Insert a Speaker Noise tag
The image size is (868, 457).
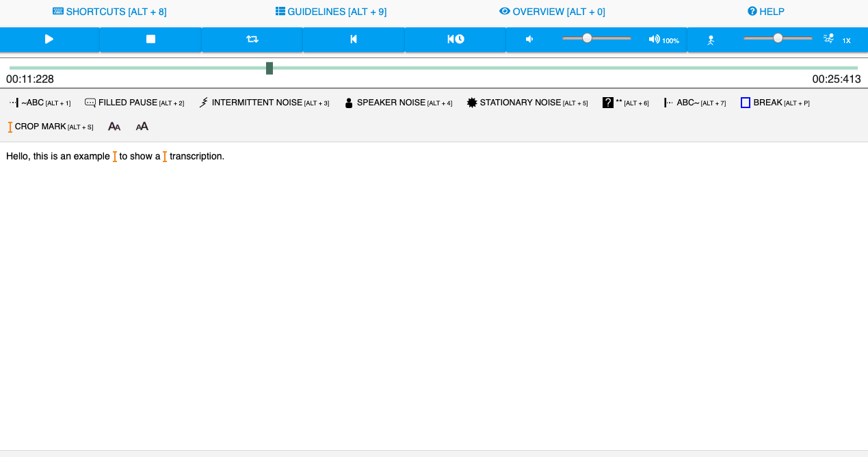397,103
